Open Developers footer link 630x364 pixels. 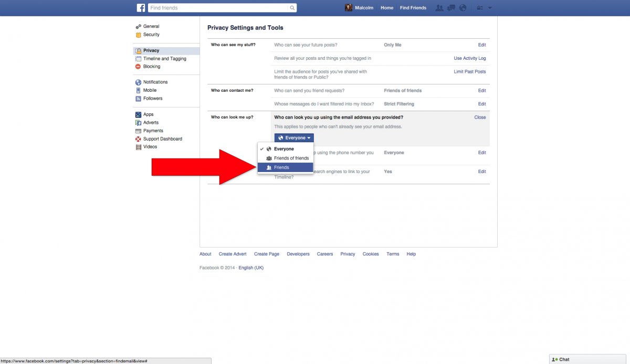pyautogui.click(x=298, y=254)
